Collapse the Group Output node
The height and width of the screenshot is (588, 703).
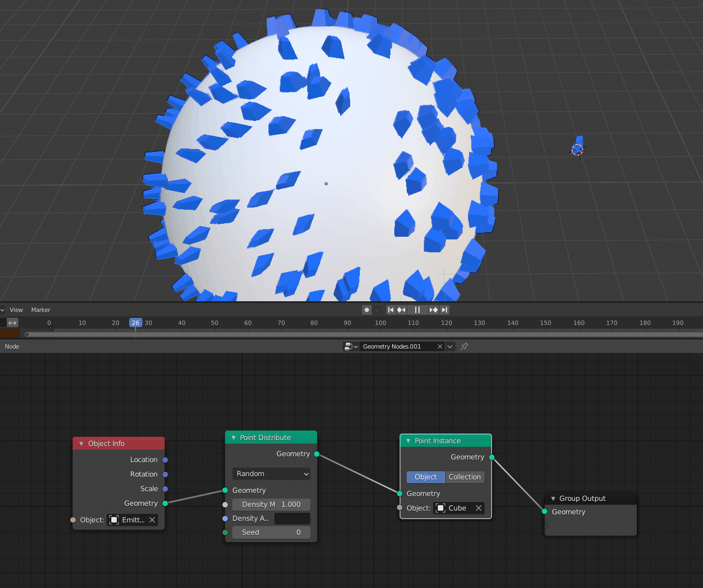(553, 499)
